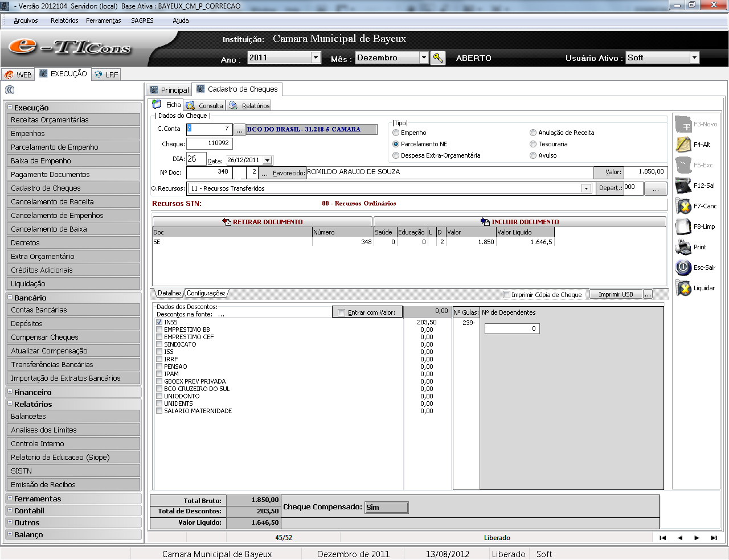
Task: Click the key icon beside Mês
Action: [x=438, y=58]
